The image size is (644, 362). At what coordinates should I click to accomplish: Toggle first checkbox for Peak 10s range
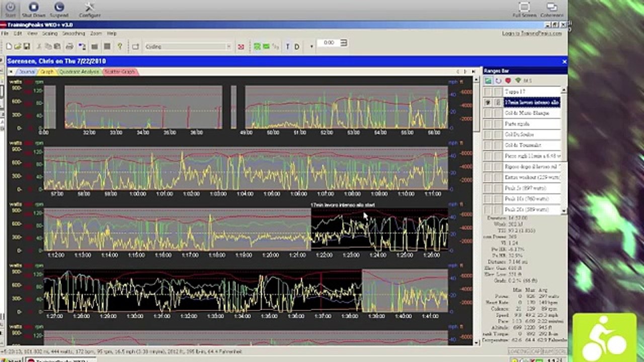488,199
